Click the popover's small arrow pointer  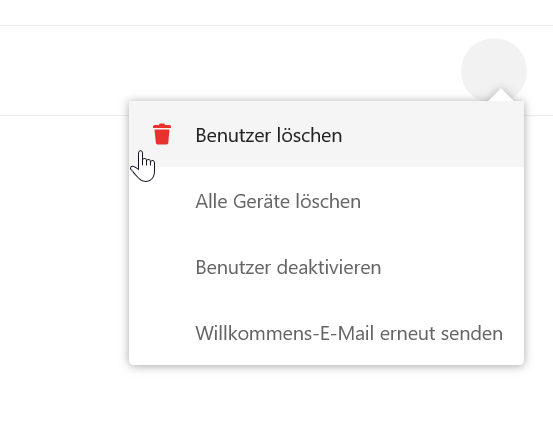[x=501, y=95]
